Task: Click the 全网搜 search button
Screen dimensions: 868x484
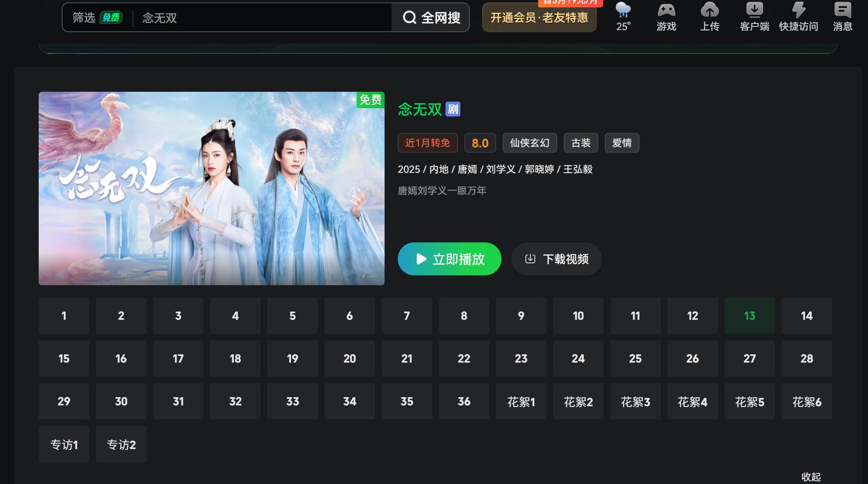Action: 431,17
